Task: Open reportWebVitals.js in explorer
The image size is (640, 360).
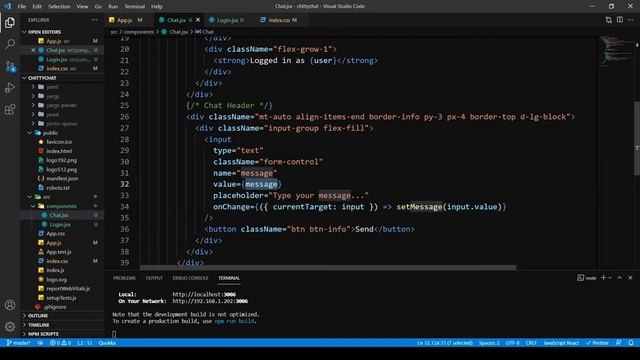Action: [68, 289]
